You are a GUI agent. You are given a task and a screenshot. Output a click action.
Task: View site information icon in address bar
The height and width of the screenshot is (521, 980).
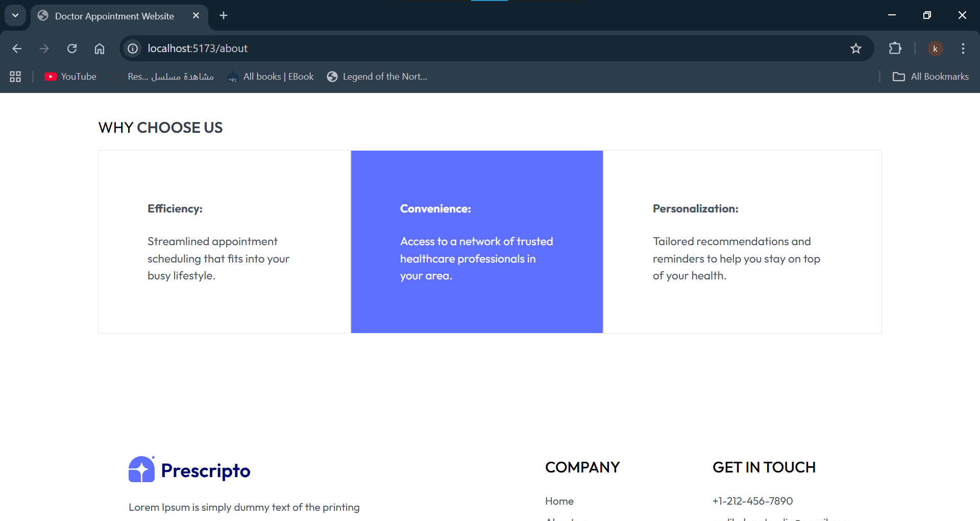click(133, 49)
